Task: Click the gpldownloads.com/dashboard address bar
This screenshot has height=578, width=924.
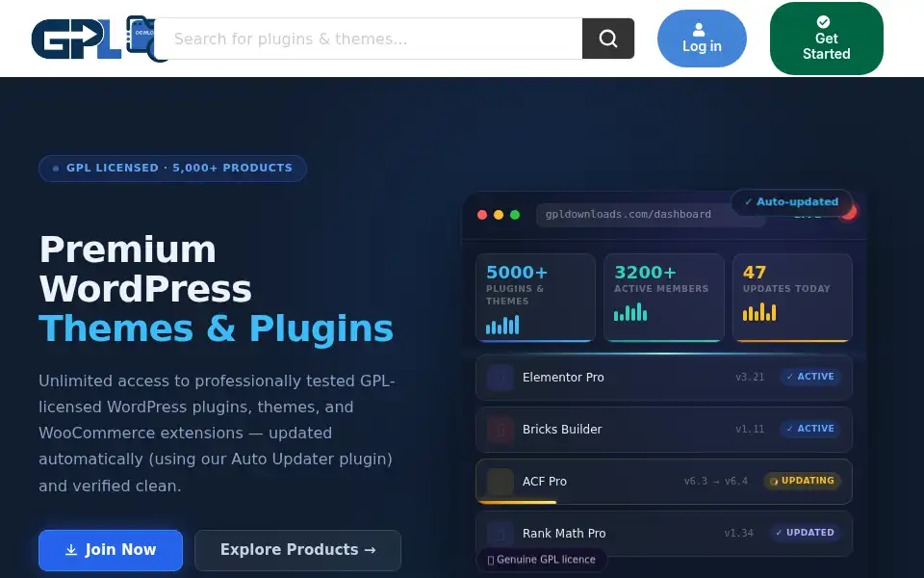Action: [x=651, y=215]
